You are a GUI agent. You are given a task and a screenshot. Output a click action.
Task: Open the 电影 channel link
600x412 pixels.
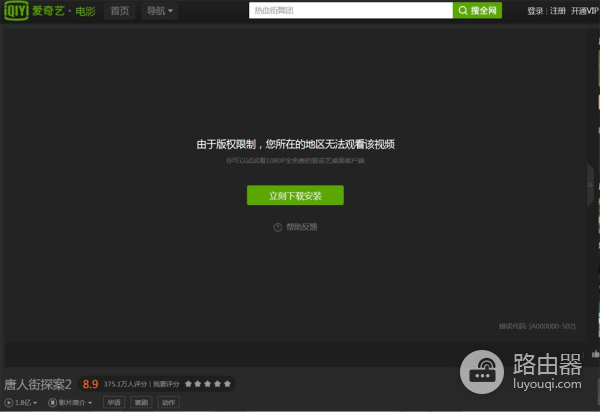pos(85,11)
